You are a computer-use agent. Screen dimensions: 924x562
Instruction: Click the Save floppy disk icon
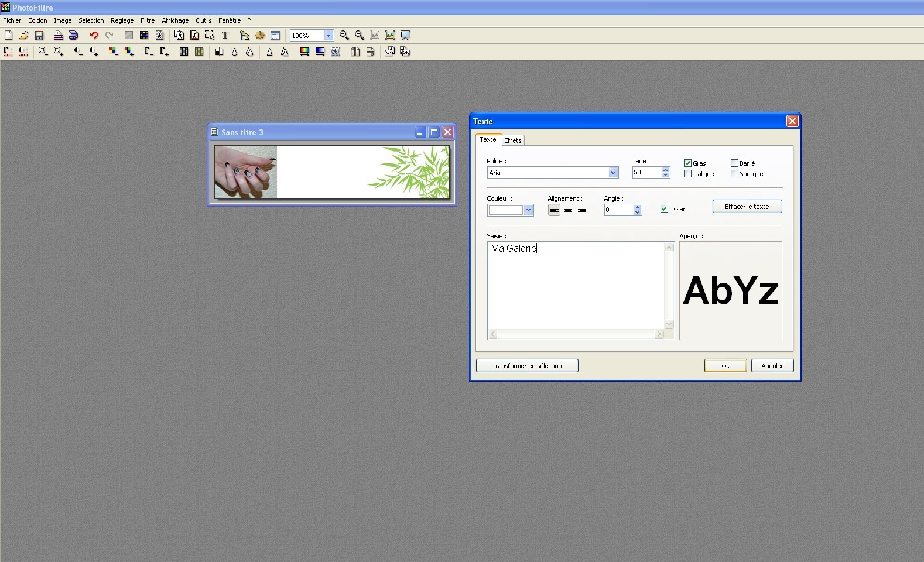(39, 36)
